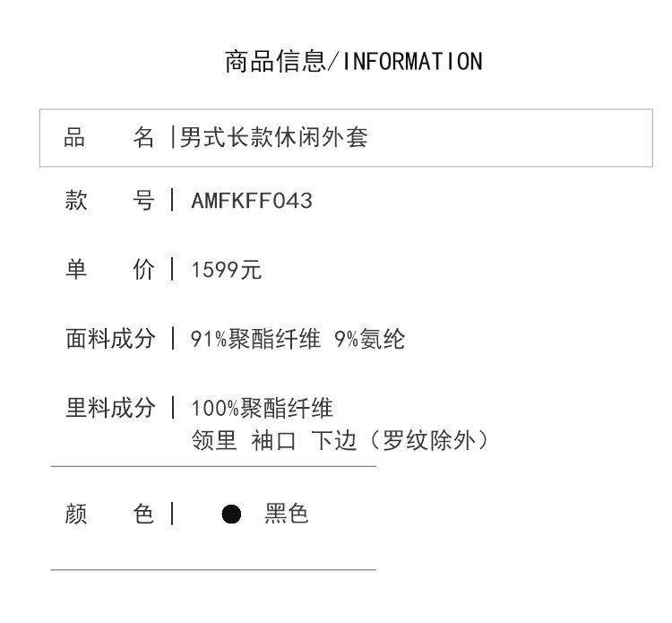Select the 黑色 color label

click(287, 515)
